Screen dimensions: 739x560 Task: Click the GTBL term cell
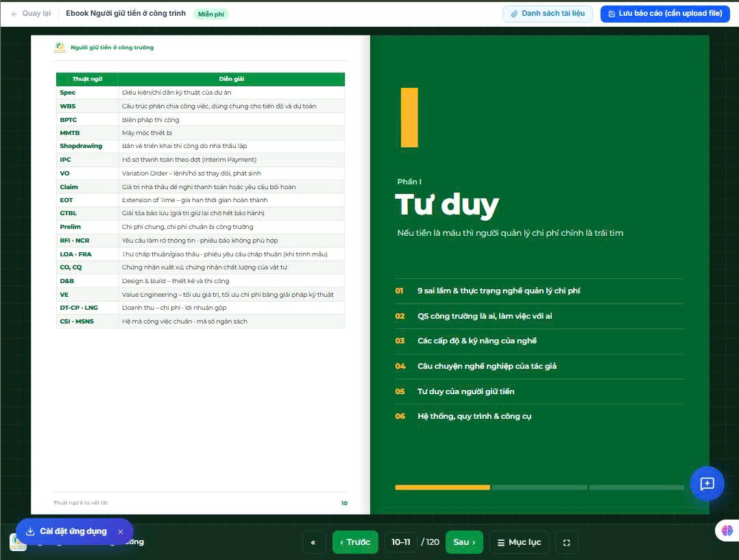(x=87, y=214)
